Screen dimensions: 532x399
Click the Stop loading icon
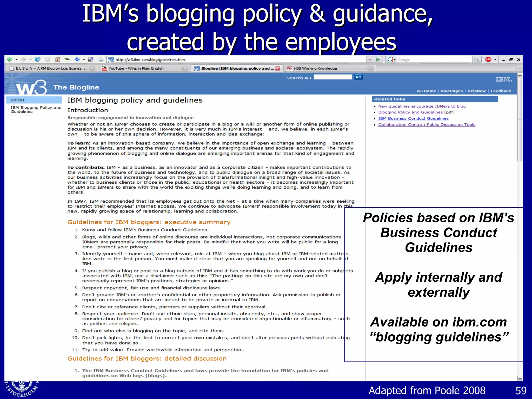pyautogui.click(x=48, y=59)
